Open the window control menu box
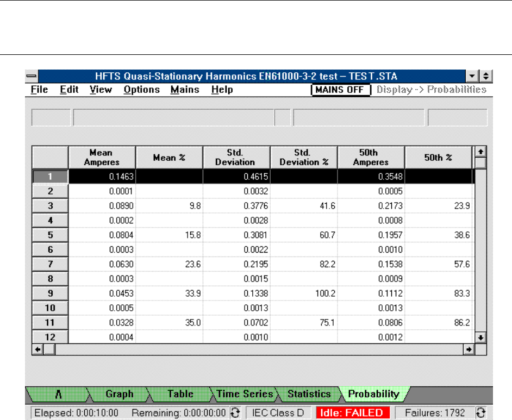 (x=33, y=77)
